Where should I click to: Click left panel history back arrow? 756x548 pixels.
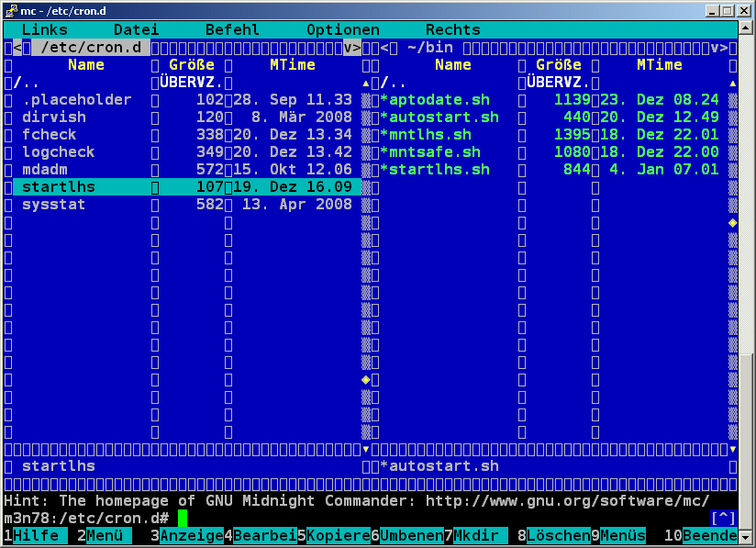click(x=17, y=48)
